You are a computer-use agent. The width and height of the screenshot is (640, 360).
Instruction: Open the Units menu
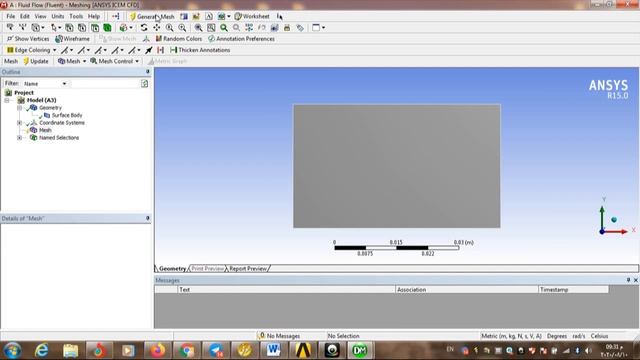[x=58, y=16]
